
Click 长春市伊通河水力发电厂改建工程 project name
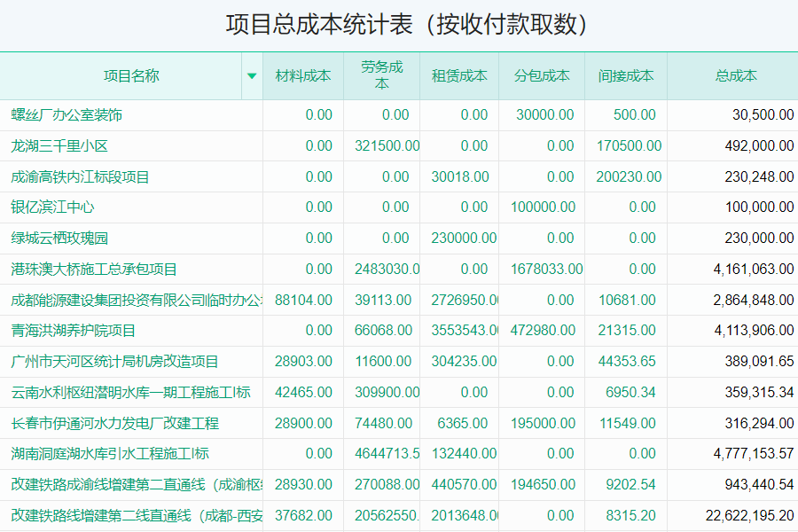[114, 424]
